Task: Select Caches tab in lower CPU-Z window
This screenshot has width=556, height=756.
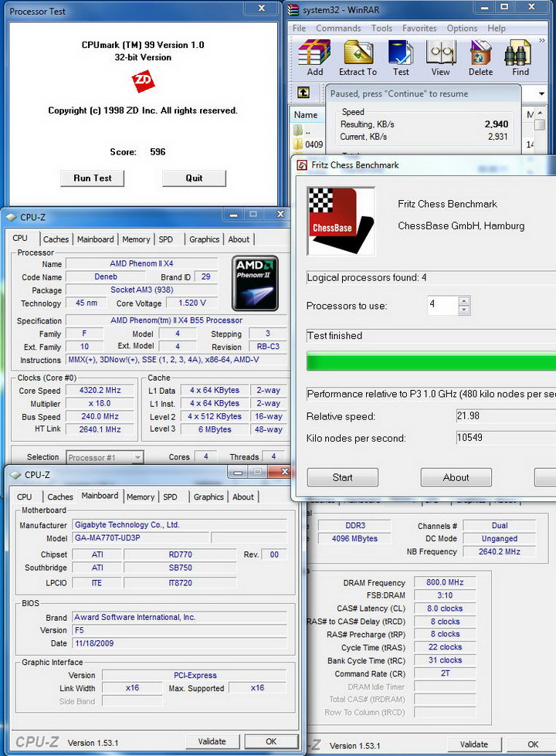Action: pos(60,497)
